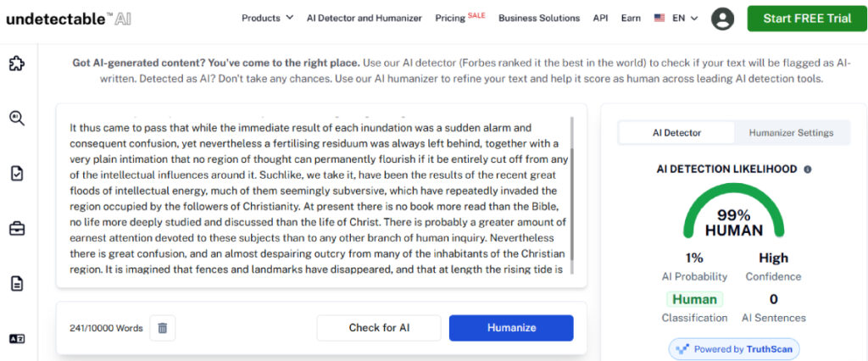The width and height of the screenshot is (868, 361).
Task: Open the A-Z translate sidebar icon
Action: [16, 338]
